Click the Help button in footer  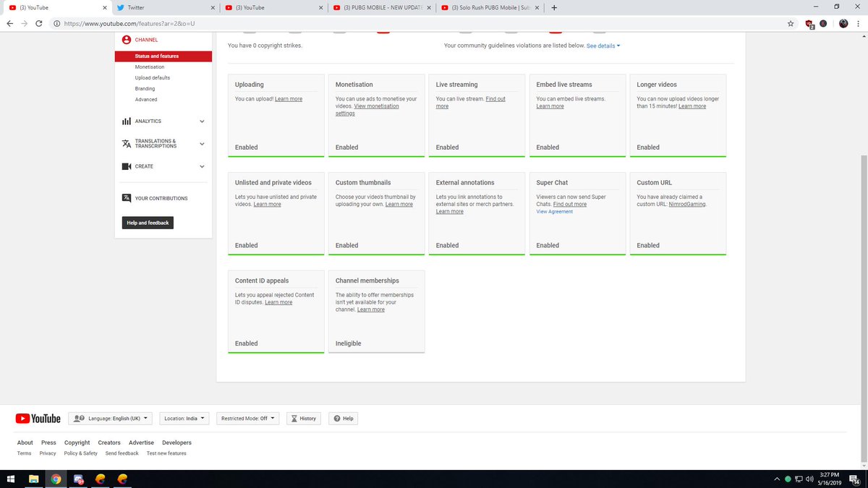coord(343,418)
